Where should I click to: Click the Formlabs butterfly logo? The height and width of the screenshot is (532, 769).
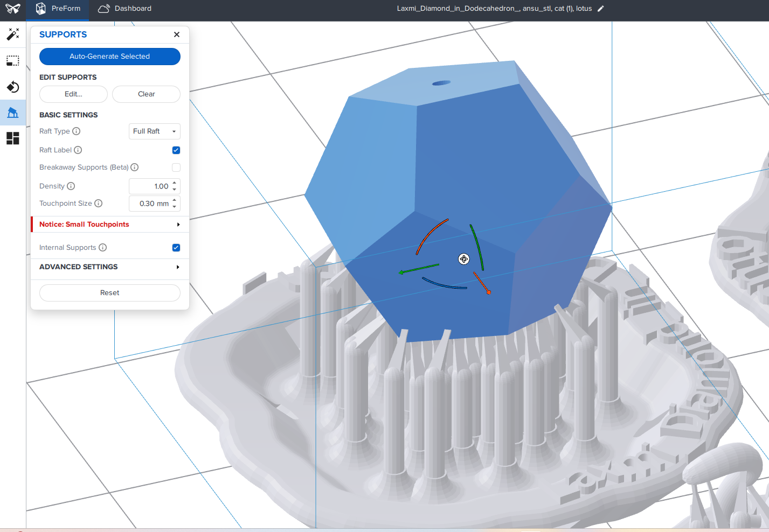click(x=13, y=9)
